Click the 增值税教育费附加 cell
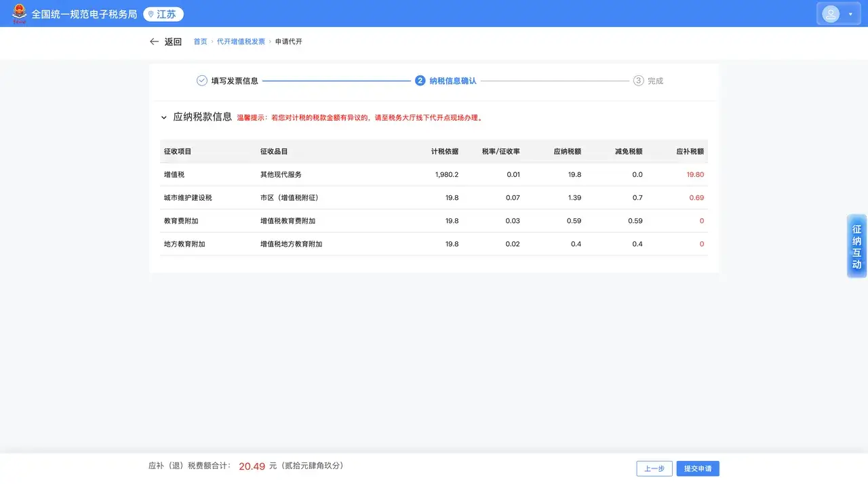The image size is (868, 484). pos(288,221)
